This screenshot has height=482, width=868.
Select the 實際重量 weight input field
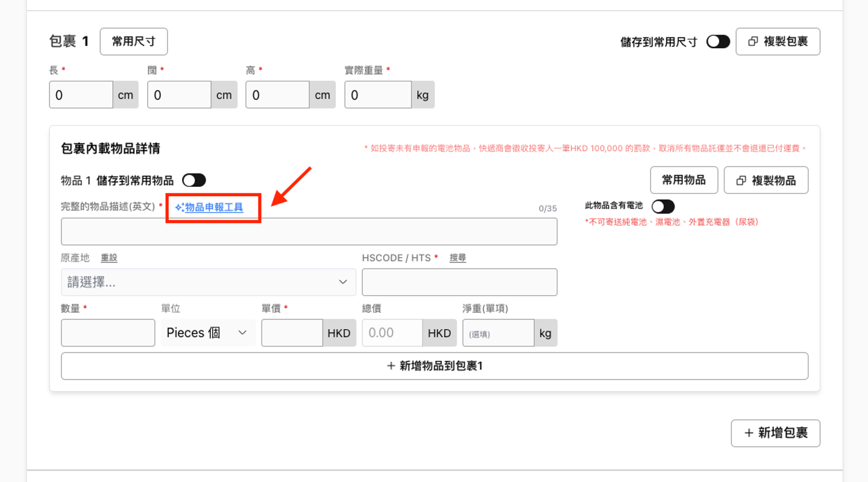coord(377,95)
